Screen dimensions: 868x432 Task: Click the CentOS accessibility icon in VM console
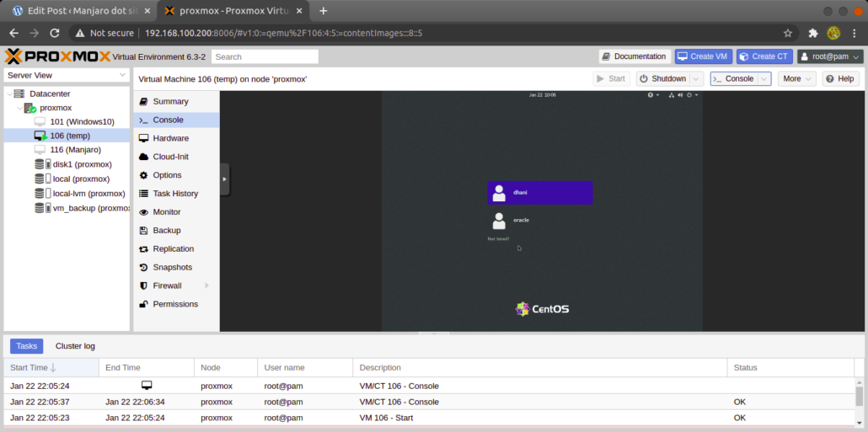pos(651,95)
